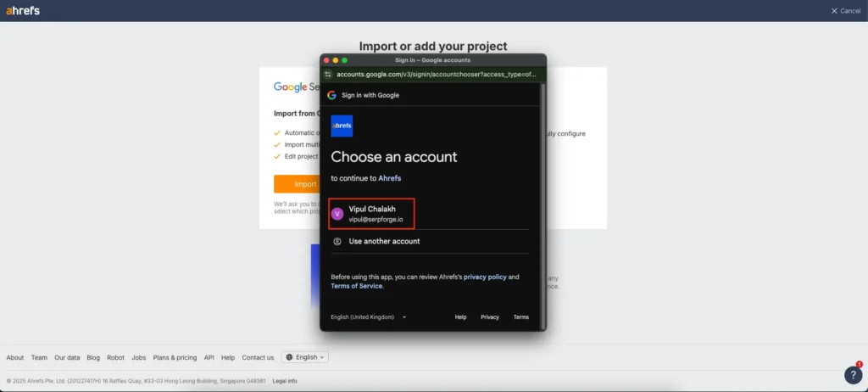
Task: Click the 'Choose an account' heading
Action: point(394,157)
